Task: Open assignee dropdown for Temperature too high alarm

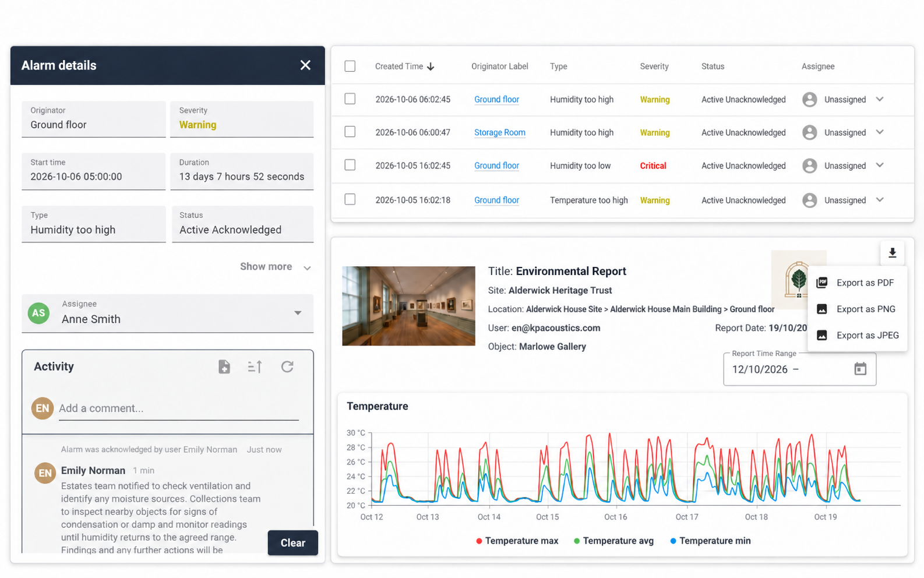Action: point(880,200)
